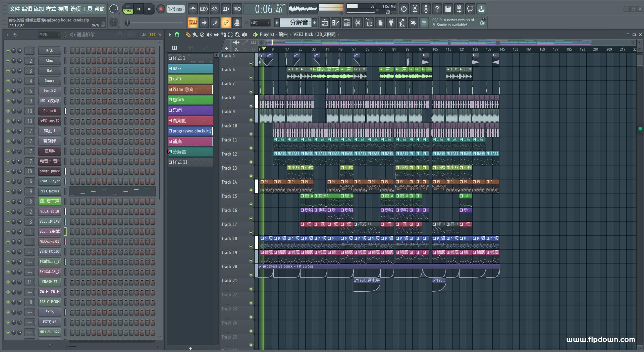The height and width of the screenshot is (352, 644).
Task: Select the playlist slice tool
Action: click(x=223, y=35)
